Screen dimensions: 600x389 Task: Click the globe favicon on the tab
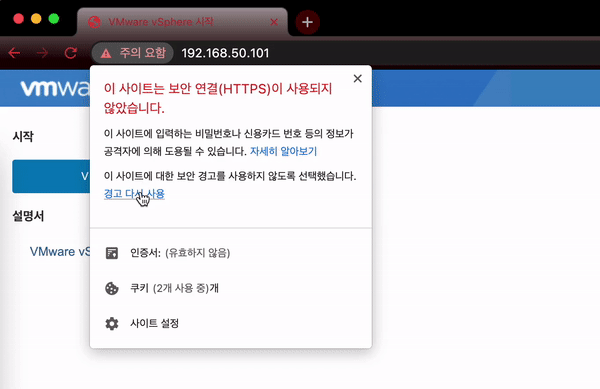(94, 22)
